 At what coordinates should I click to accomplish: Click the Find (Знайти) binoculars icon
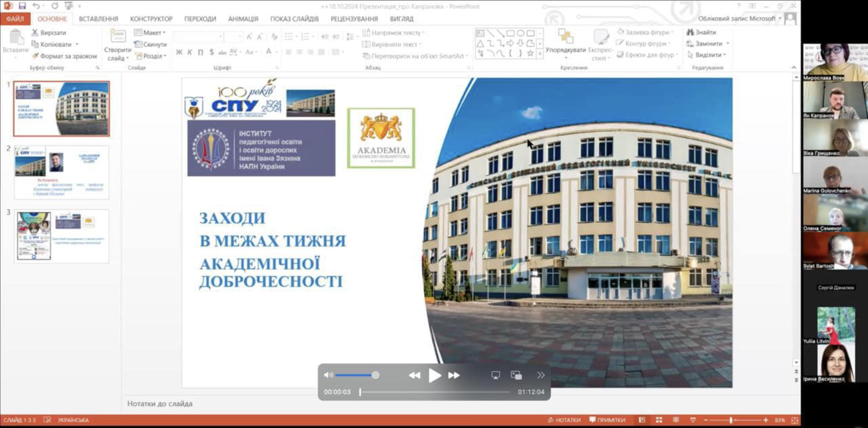691,32
